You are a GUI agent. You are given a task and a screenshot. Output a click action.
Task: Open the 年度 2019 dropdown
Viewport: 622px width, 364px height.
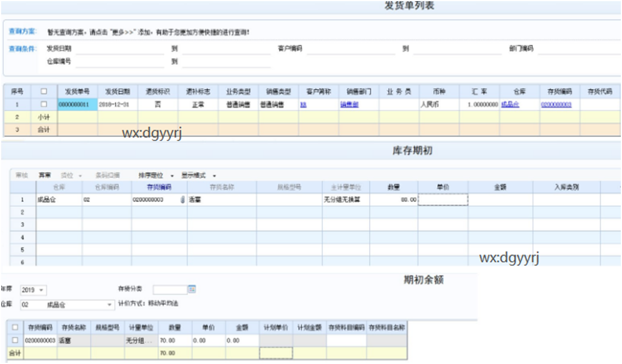tap(40, 290)
